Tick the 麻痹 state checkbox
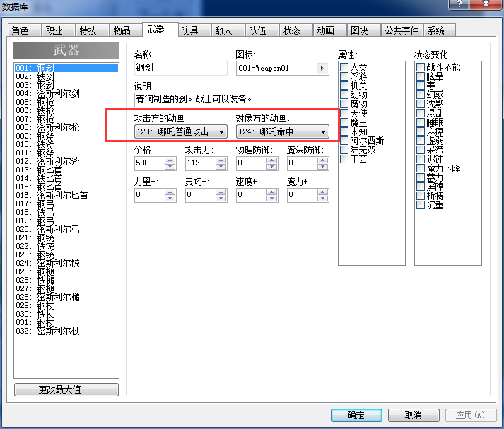This screenshot has width=504, height=429. coord(421,131)
